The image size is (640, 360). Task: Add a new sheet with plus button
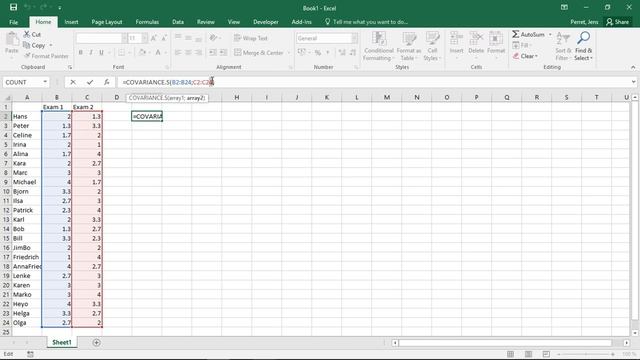(96, 343)
